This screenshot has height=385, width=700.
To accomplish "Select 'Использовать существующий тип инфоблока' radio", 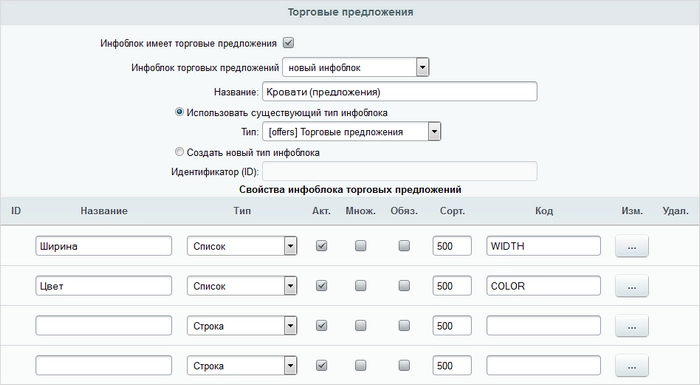I will point(179,112).
